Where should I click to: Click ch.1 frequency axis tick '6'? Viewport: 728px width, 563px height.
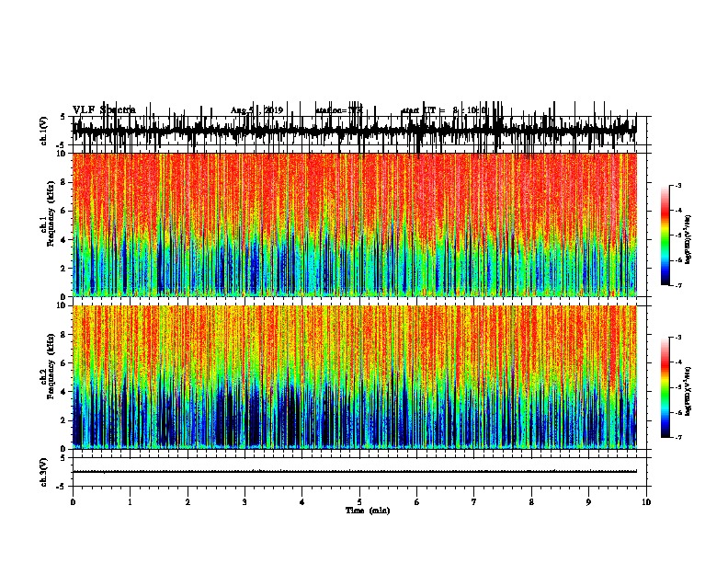[x=63, y=211]
